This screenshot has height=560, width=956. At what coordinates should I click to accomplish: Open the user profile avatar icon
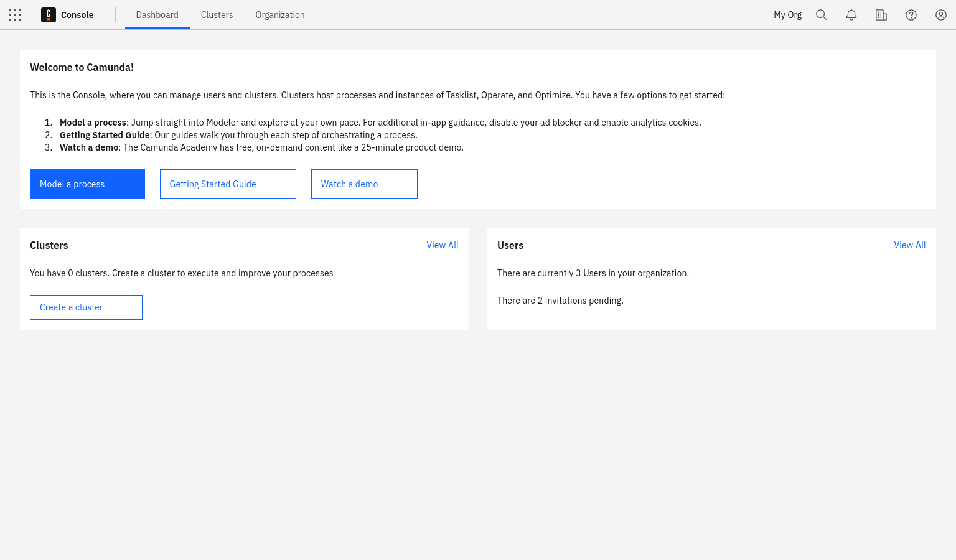[941, 15]
